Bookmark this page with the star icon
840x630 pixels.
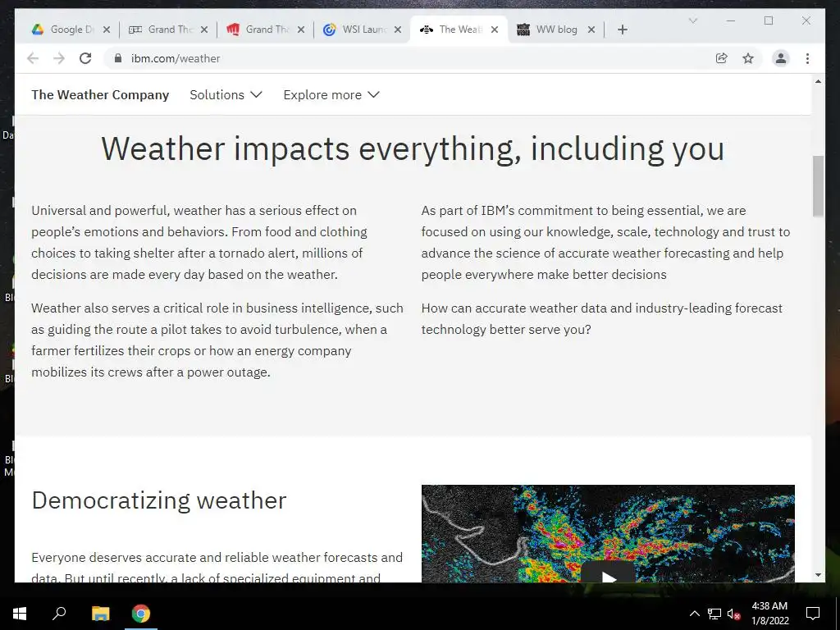point(748,58)
